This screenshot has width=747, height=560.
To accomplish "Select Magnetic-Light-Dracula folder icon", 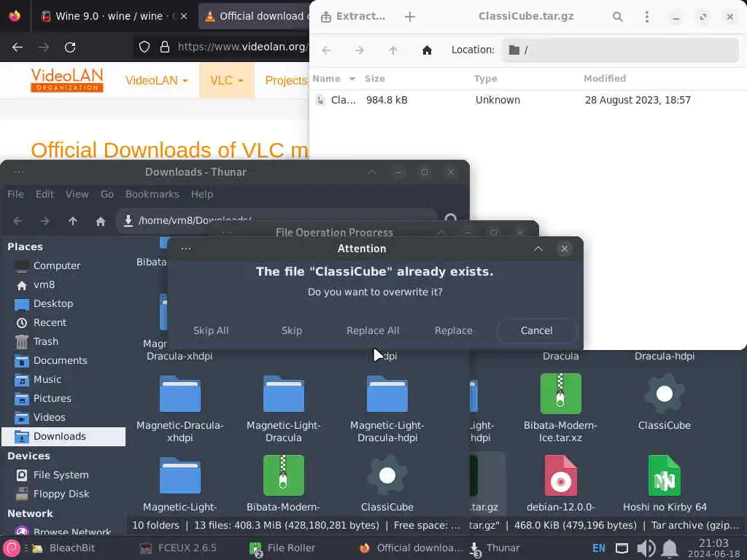I will point(284,394).
